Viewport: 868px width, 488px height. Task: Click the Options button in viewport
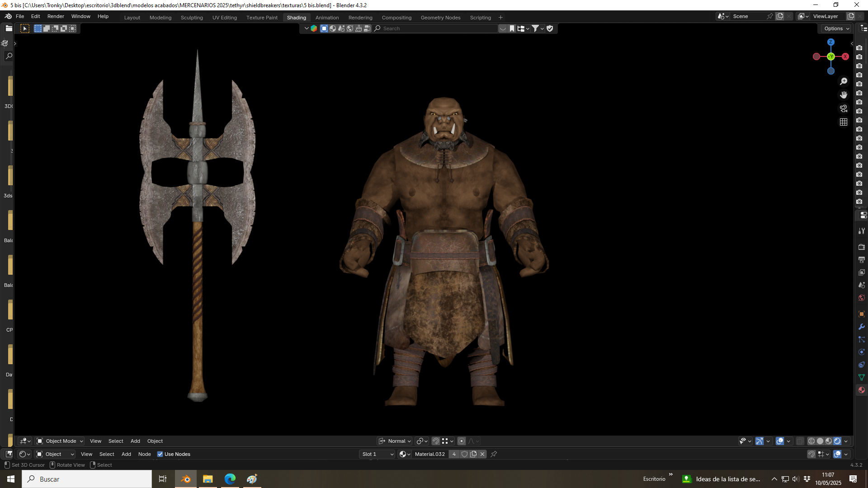coord(836,28)
